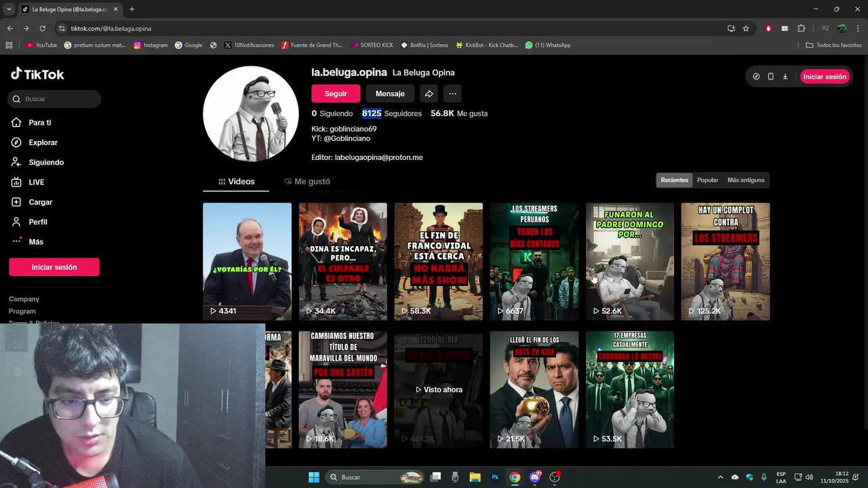Click the Program footer link
Image resolution: width=868 pixels, height=488 pixels.
click(x=22, y=311)
